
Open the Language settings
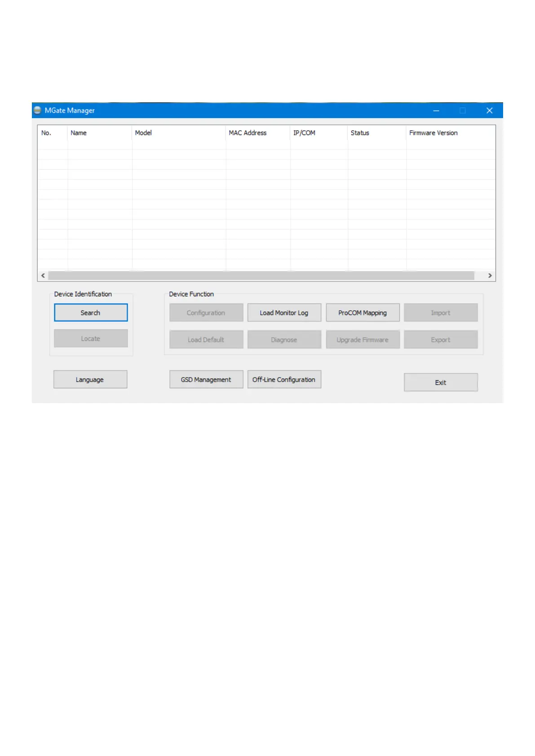[90, 379]
